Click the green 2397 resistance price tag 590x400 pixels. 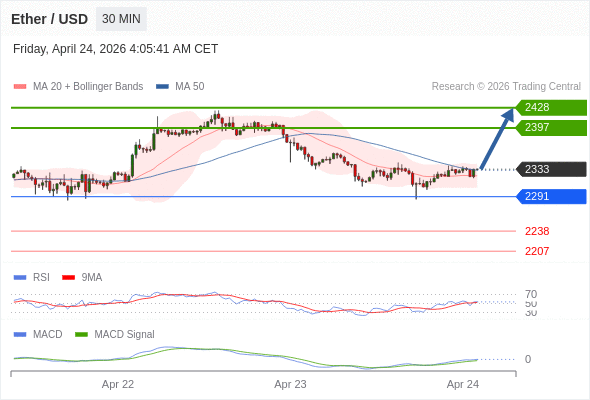point(551,128)
